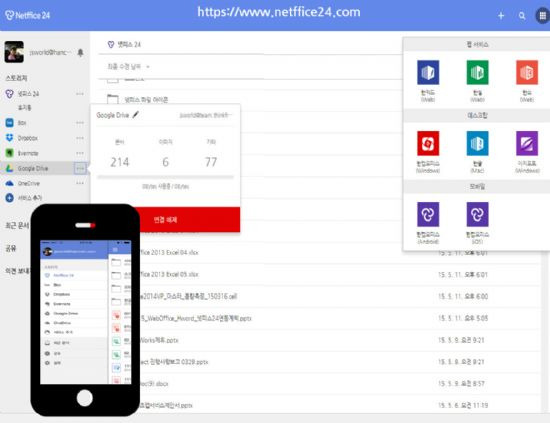Click the Netffice 24 logo in header
Screen dimensions: 550x423
click(x=28, y=15)
